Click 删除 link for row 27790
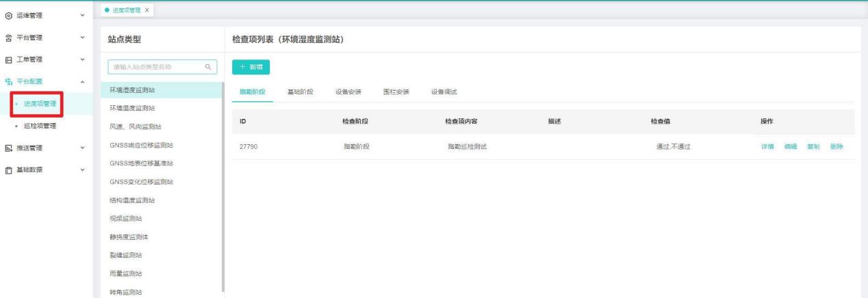The width and height of the screenshot is (868, 298). pyautogui.click(x=837, y=147)
